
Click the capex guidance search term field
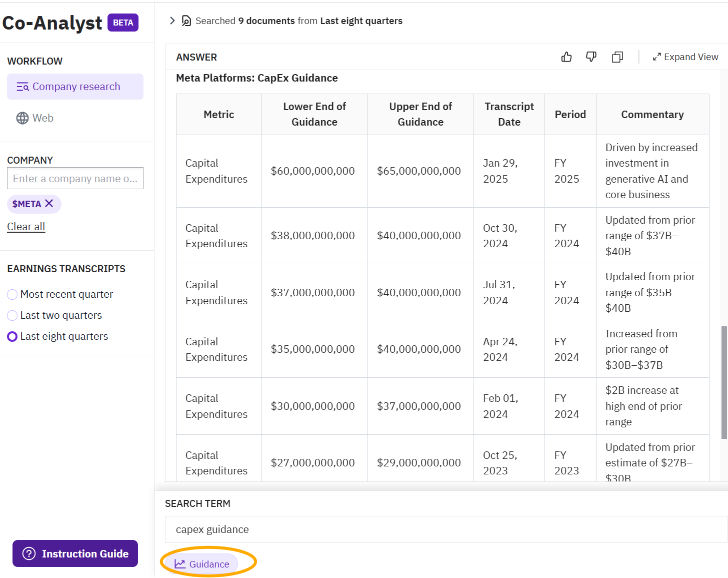pyautogui.click(x=445, y=529)
